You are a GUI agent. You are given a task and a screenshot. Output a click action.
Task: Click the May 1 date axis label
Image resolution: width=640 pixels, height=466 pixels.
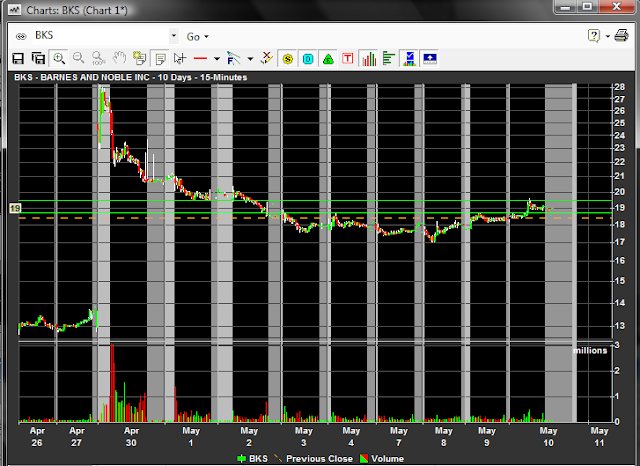(x=191, y=437)
